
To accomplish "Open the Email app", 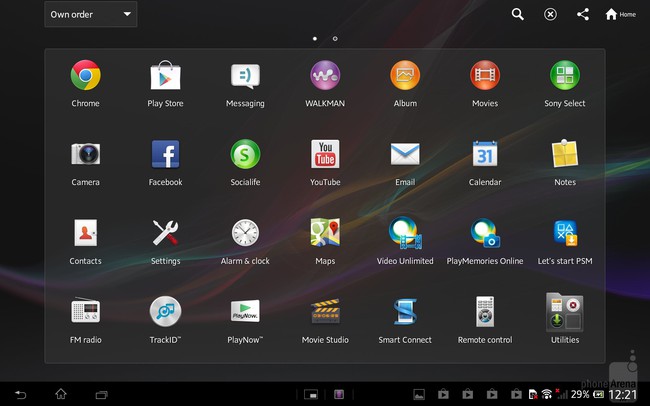I will point(405,154).
